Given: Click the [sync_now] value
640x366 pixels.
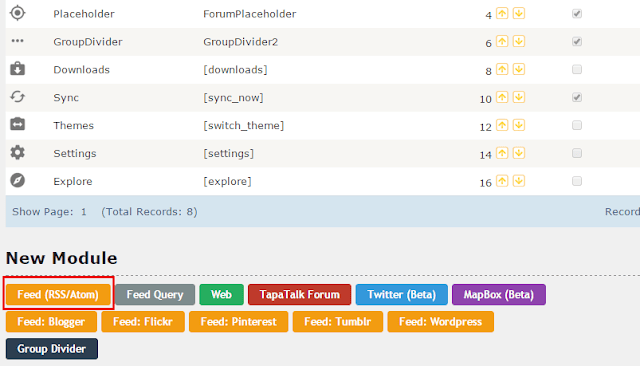Looking at the screenshot, I should [x=233, y=98].
